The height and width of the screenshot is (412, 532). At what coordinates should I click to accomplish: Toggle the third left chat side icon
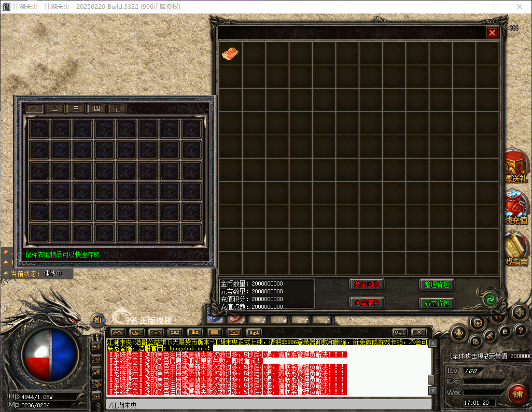point(96,371)
